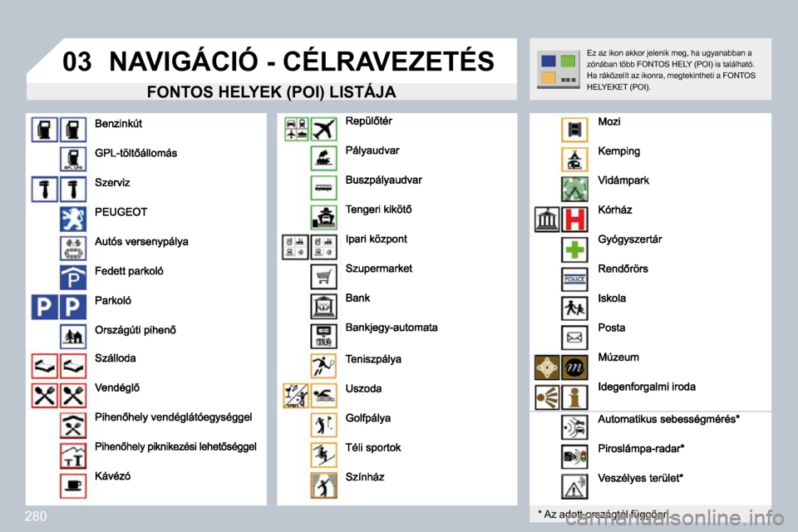Click the Pályaudvar train icon

coord(323,158)
